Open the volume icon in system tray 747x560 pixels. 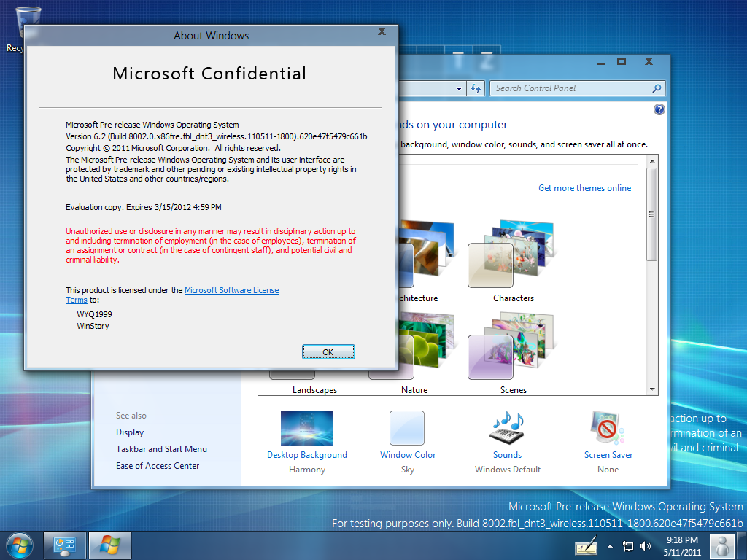pos(646,545)
